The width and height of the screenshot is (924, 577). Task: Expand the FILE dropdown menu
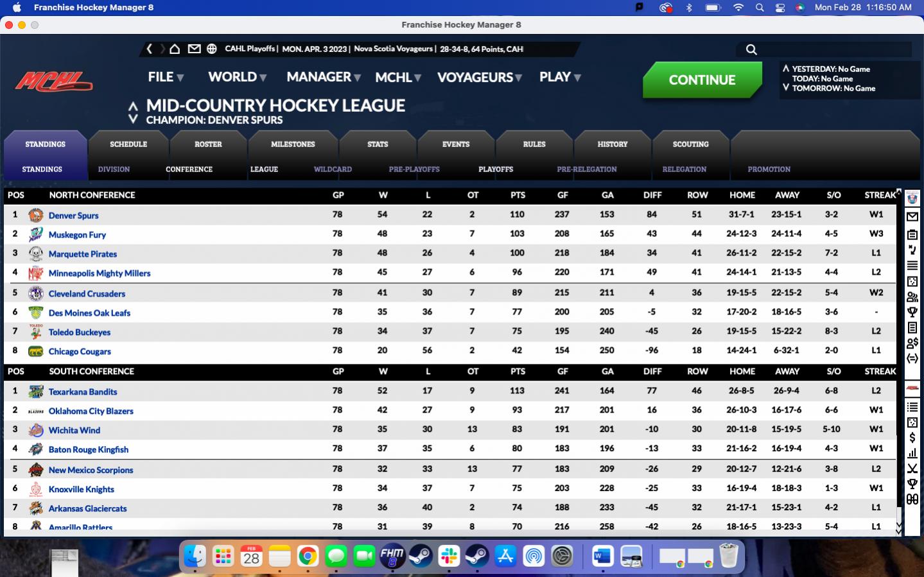click(166, 77)
